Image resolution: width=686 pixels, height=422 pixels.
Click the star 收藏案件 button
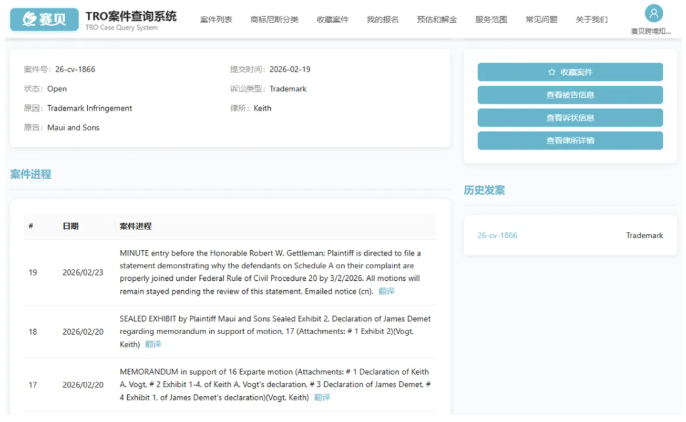(569, 72)
